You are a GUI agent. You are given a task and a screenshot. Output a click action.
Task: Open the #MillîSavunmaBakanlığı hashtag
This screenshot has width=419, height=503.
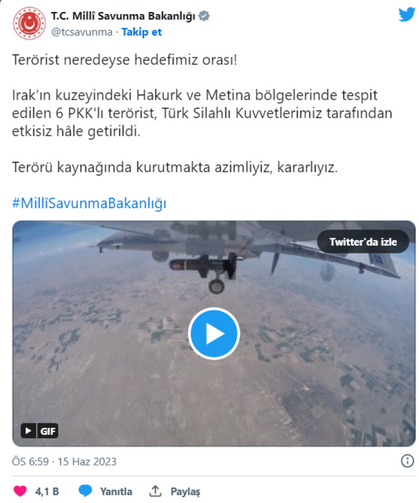pyautogui.click(x=89, y=203)
